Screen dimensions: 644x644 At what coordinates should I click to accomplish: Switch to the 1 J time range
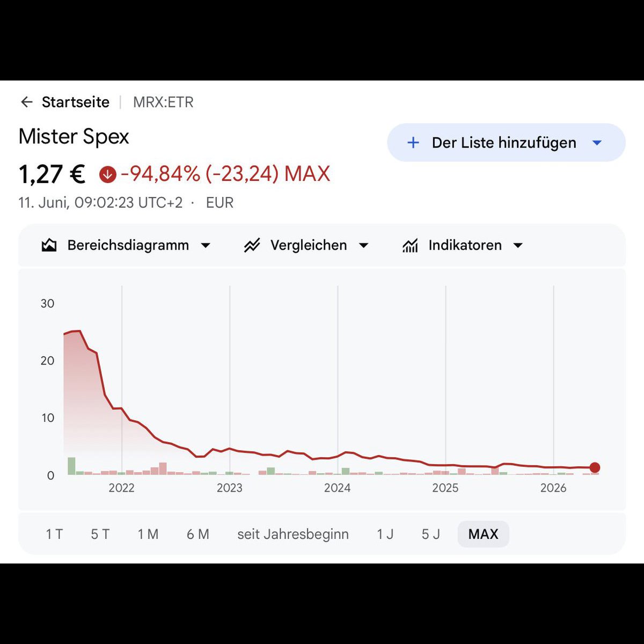pos(385,534)
